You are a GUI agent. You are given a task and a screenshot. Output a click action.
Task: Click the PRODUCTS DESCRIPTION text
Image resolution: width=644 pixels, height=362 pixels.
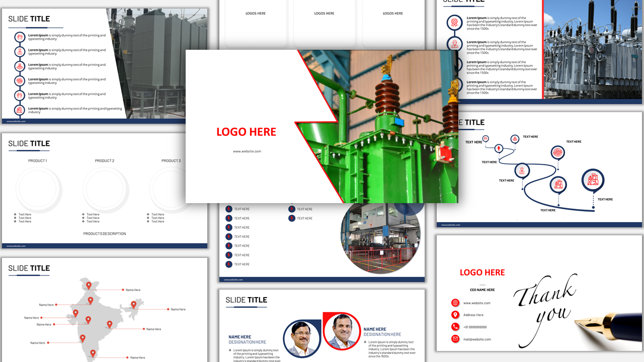(105, 234)
